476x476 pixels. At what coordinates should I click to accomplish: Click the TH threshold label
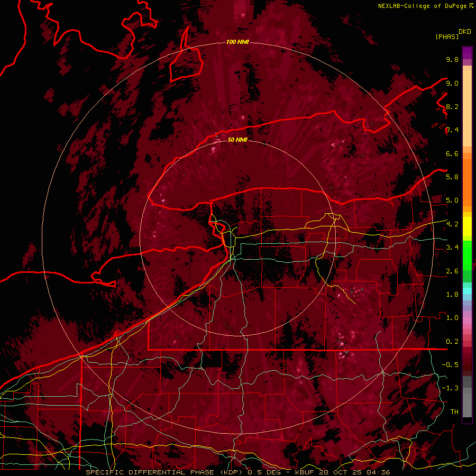pyautogui.click(x=454, y=412)
